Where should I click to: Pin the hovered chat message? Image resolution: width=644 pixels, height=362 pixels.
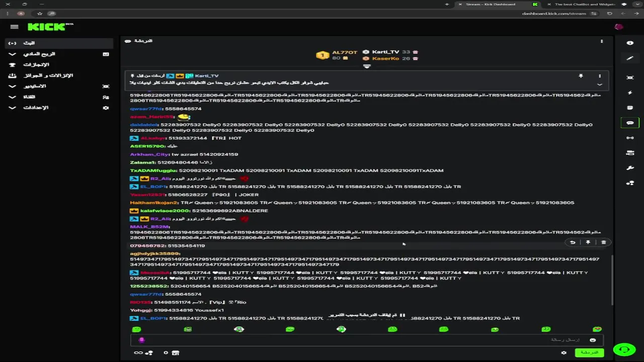[588, 242]
